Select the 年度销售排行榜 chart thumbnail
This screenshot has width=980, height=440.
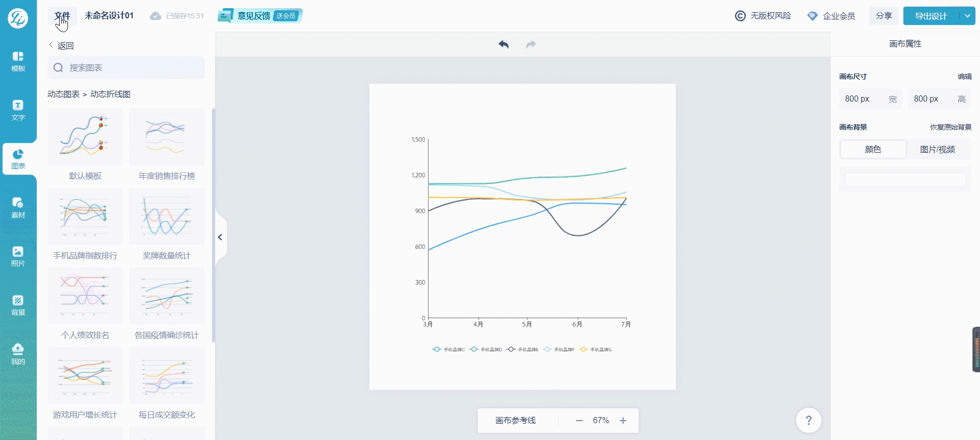pyautogui.click(x=167, y=137)
